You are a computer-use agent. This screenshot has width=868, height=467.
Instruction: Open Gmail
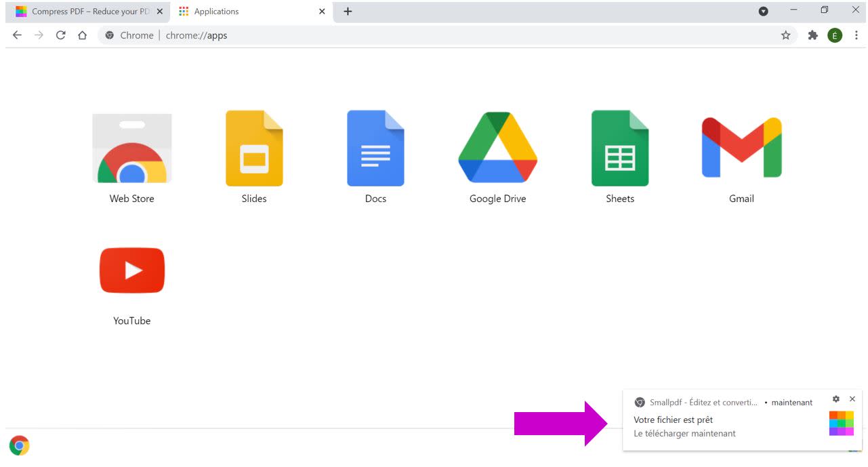click(741, 148)
